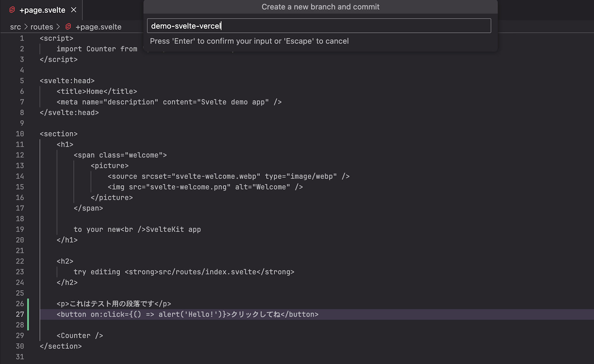Click the <title>Home</title> line
This screenshot has width=594, height=364.
click(97, 91)
